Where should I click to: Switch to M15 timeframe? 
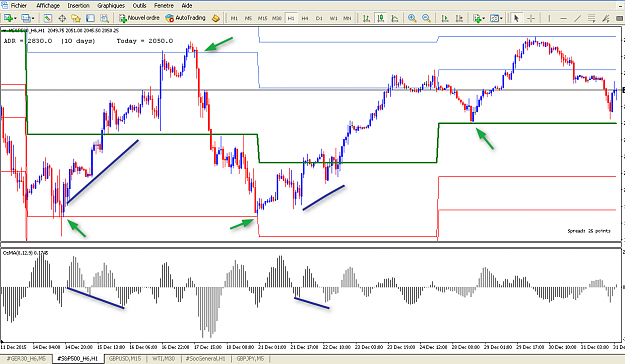pyautogui.click(x=262, y=18)
